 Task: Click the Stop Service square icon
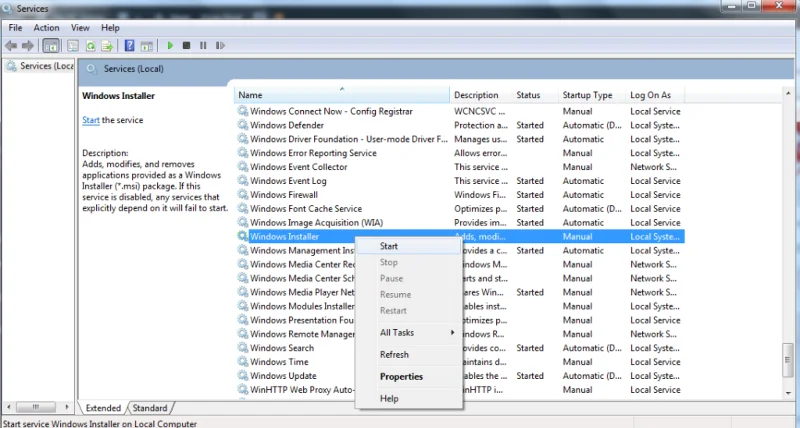186,45
